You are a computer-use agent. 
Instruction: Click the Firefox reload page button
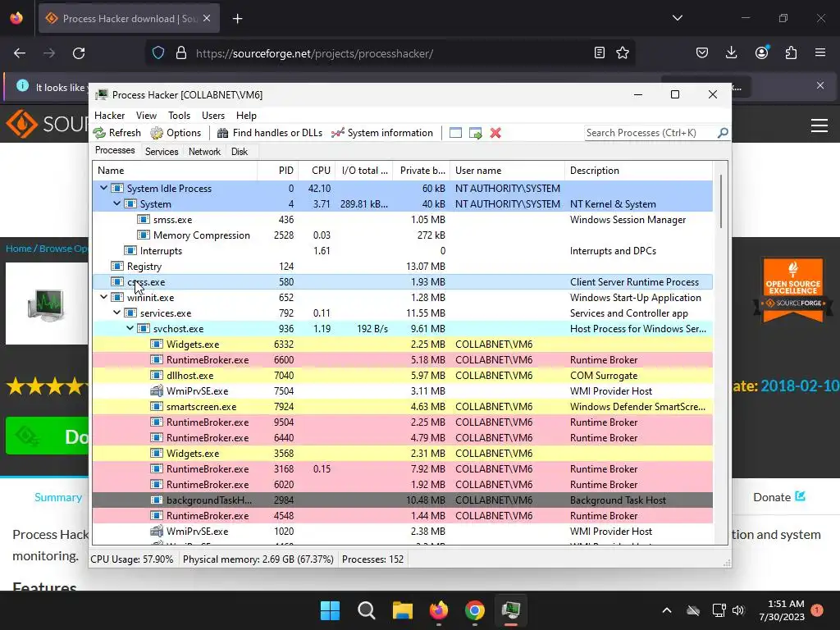coord(79,53)
